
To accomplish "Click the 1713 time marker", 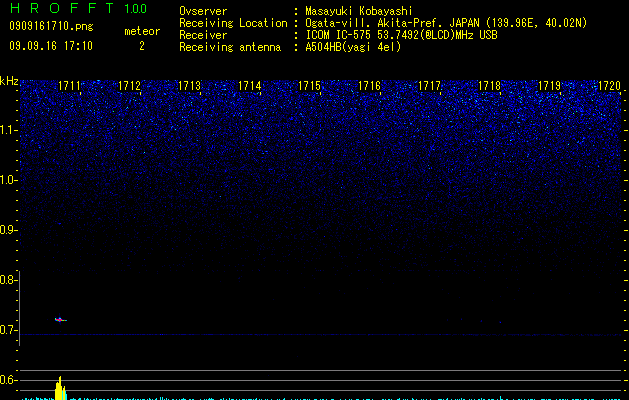I will click(189, 85).
